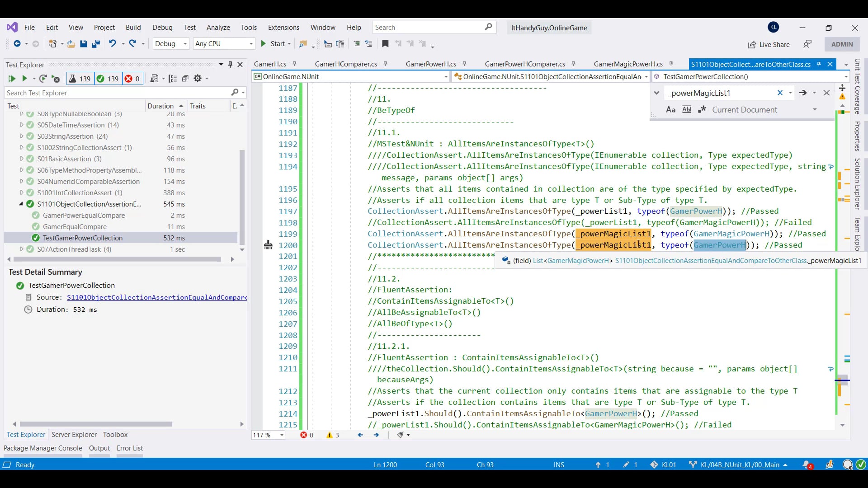This screenshot has height=488, width=868.
Task: Switch to GamerPowerHComparer.cs tab
Action: point(524,64)
